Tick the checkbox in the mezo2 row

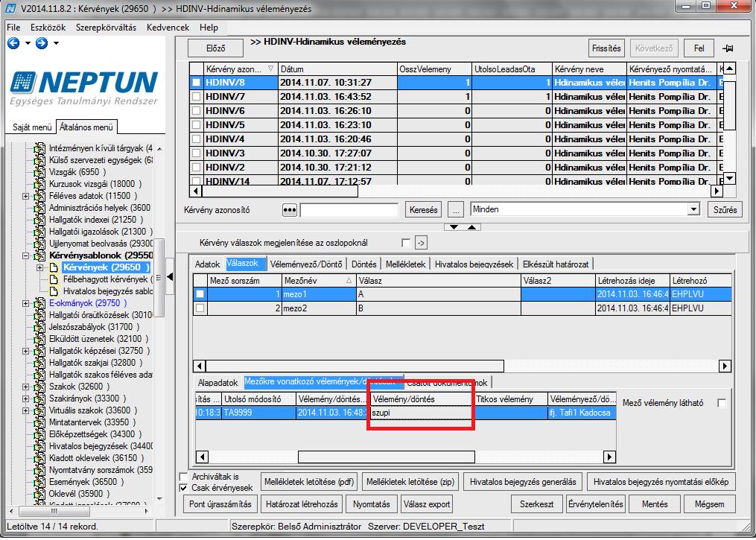200,308
